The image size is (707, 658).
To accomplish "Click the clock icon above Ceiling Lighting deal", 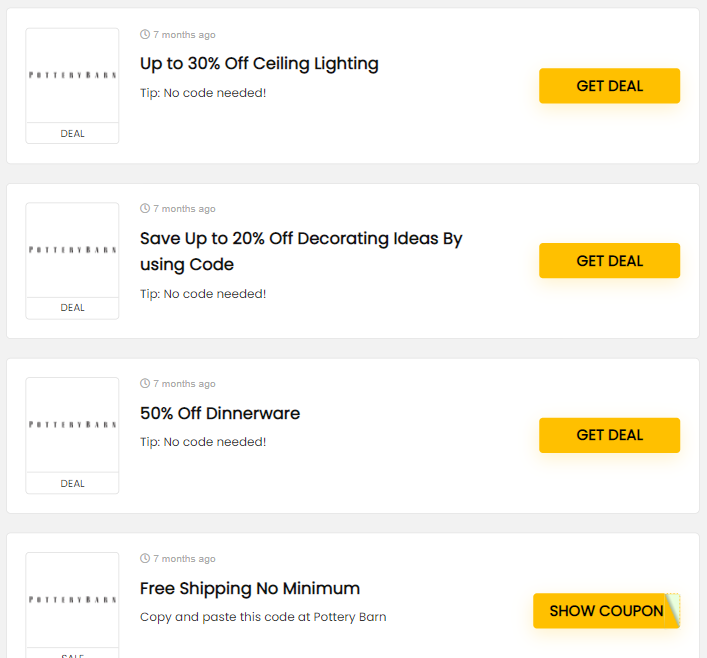I will pos(145,35).
